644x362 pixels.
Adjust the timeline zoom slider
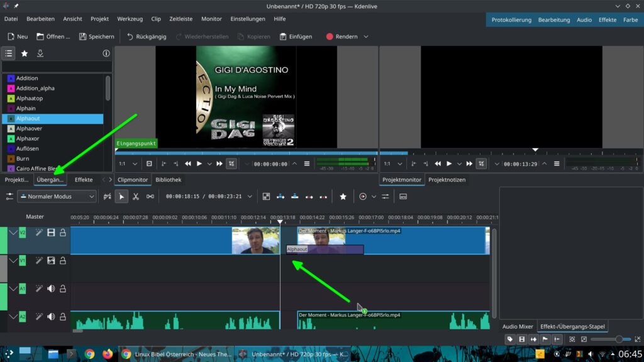(x=611, y=339)
